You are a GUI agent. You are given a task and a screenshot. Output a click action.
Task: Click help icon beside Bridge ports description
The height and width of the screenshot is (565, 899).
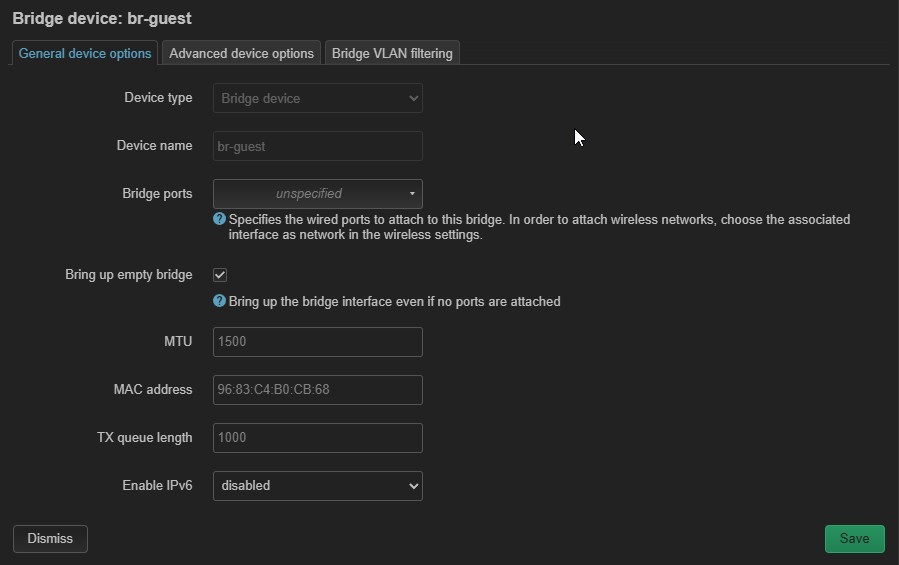coord(219,219)
